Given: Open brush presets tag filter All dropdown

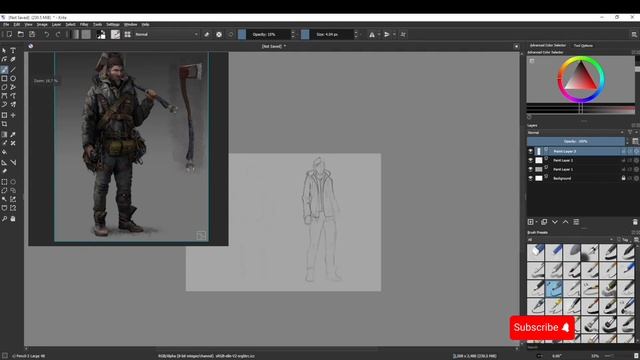Looking at the screenshot, I should click(x=570, y=240).
